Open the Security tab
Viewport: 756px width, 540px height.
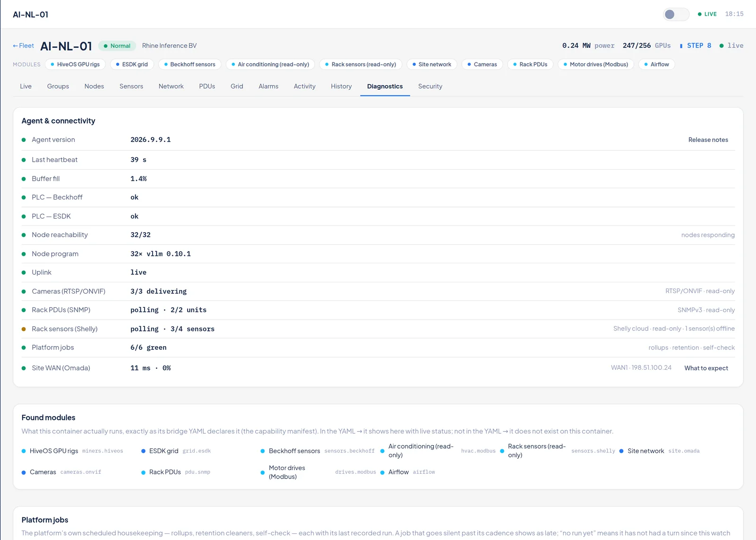click(x=430, y=87)
